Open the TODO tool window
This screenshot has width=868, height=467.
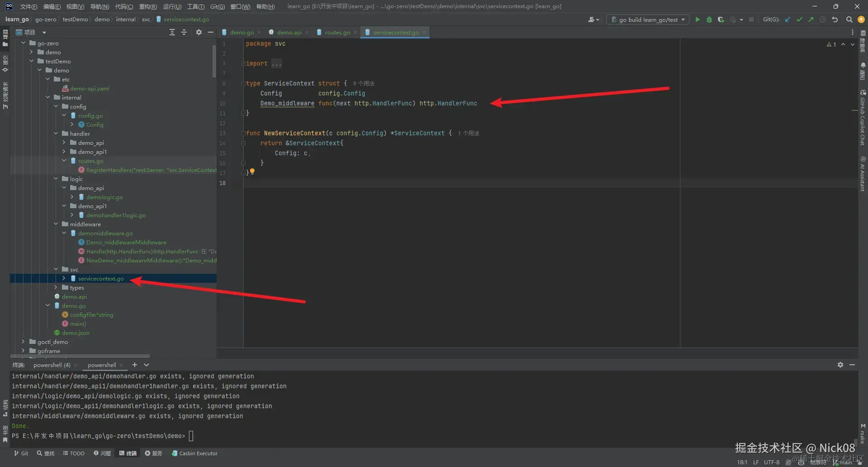74,453
